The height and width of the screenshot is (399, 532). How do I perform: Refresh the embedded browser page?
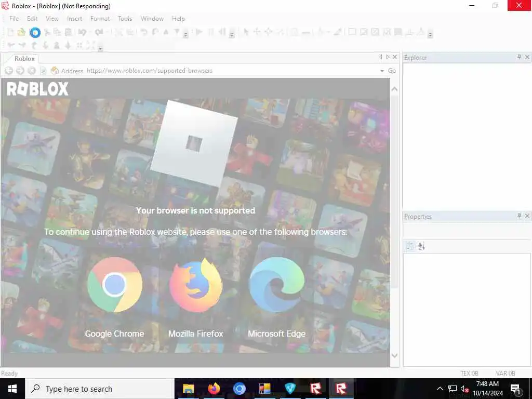tap(43, 71)
